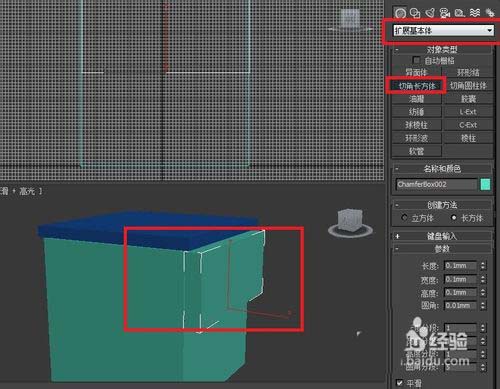500x389 pixels.
Task: Click the 油罐 object button
Action: tap(417, 99)
